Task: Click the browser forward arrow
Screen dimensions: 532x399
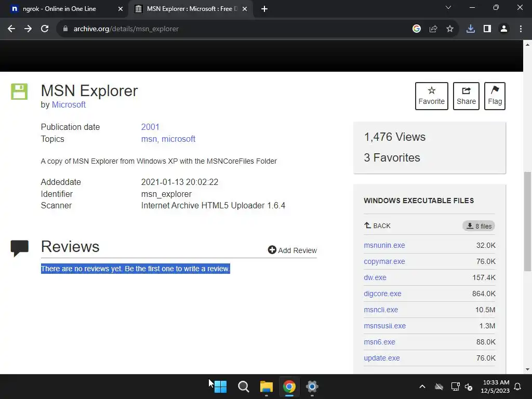Action: click(x=28, y=29)
